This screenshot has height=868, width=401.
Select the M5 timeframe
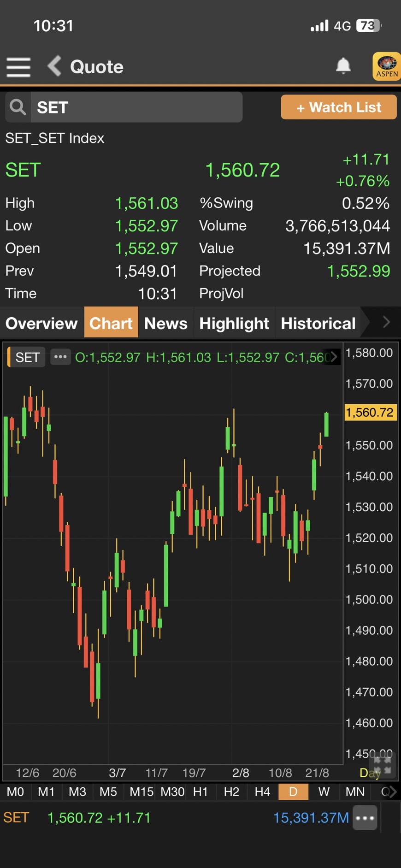pos(108,792)
